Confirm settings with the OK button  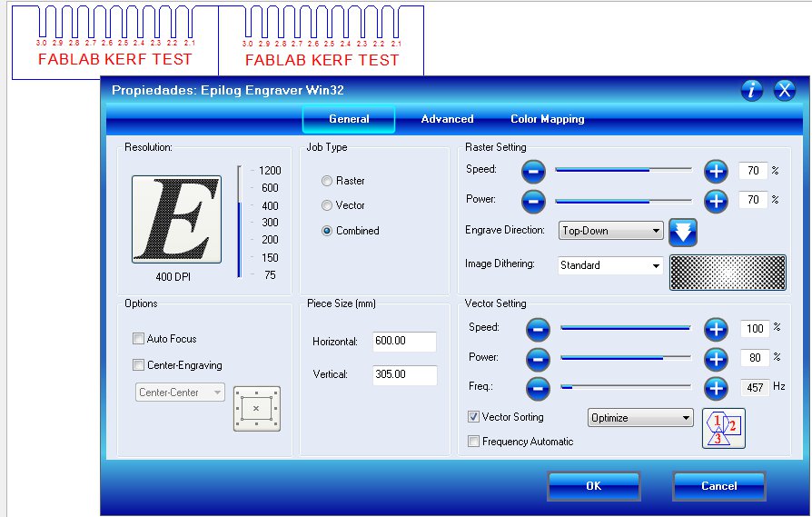593,486
